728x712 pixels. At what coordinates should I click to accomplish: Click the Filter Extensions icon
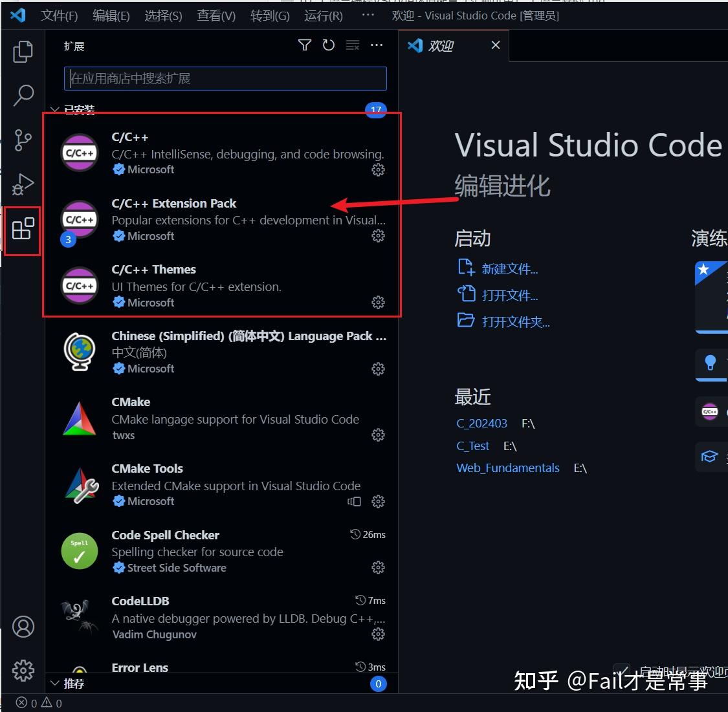pos(304,45)
